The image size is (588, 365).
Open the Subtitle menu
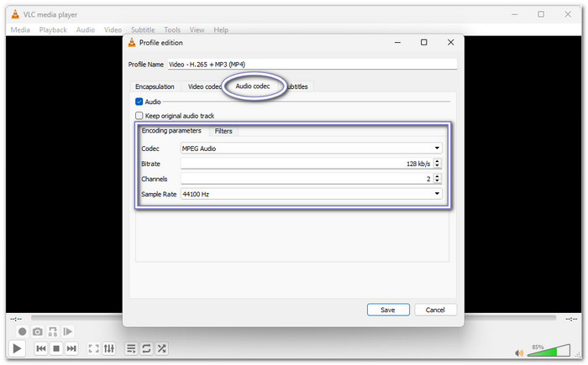143,29
